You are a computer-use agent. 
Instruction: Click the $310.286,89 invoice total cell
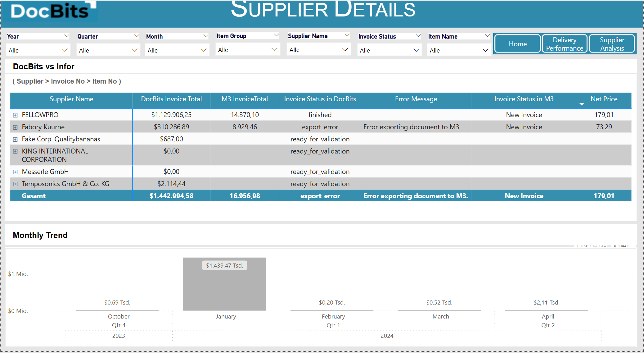tap(171, 127)
